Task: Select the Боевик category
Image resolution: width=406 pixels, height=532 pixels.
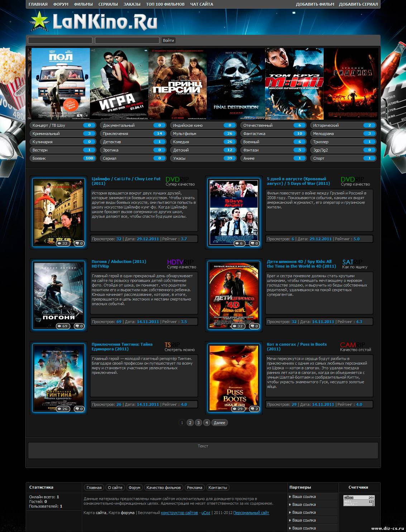Action: tap(63, 158)
